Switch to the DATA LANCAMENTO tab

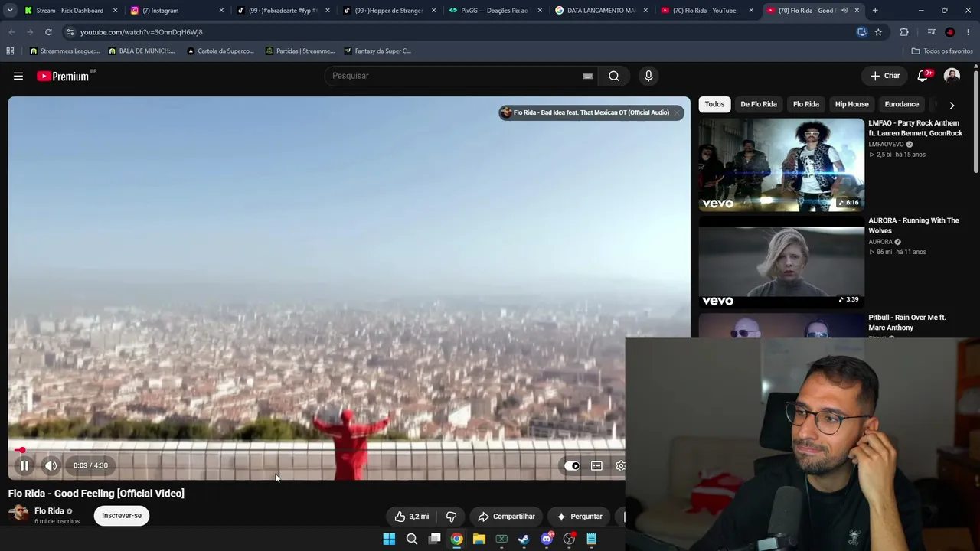[602, 11]
